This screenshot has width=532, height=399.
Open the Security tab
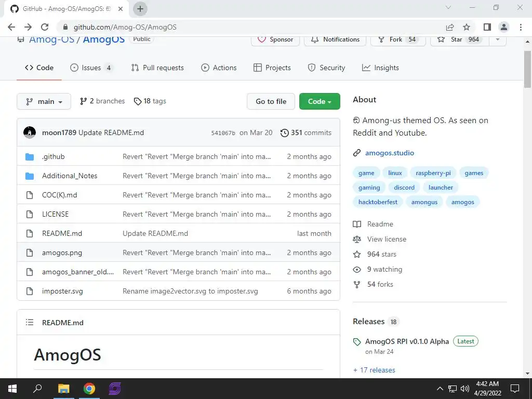(x=326, y=68)
